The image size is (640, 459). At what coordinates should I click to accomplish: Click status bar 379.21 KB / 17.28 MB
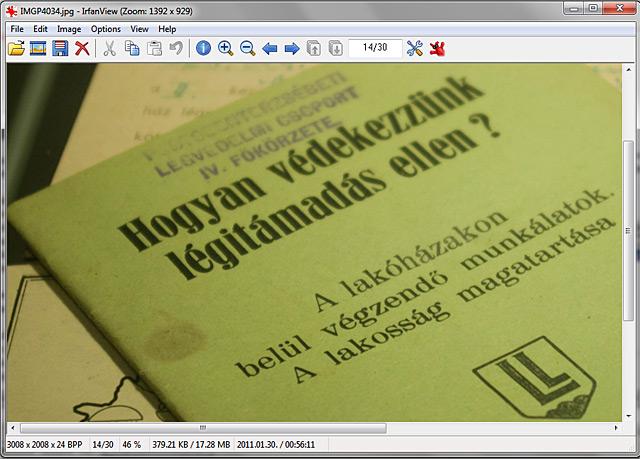pyautogui.click(x=191, y=444)
